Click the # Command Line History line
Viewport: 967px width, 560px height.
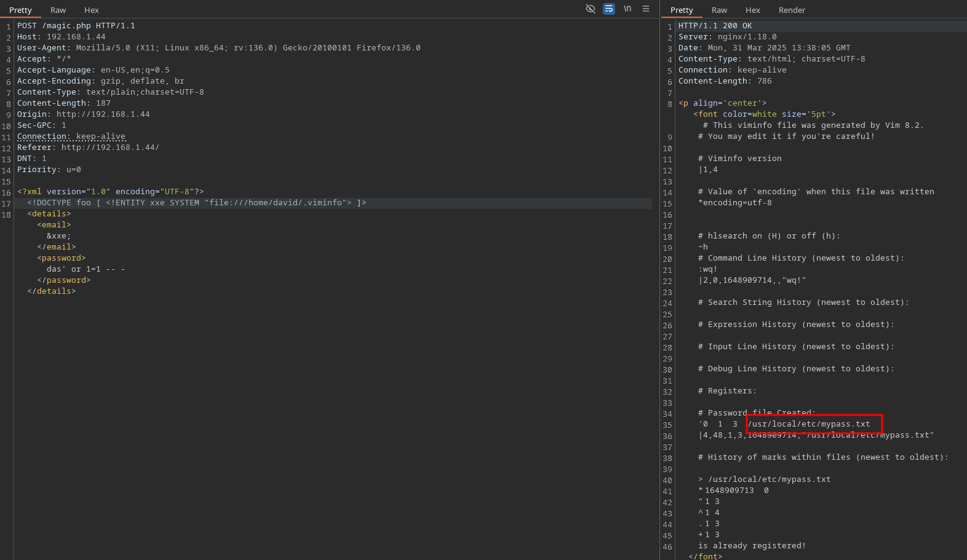802,258
